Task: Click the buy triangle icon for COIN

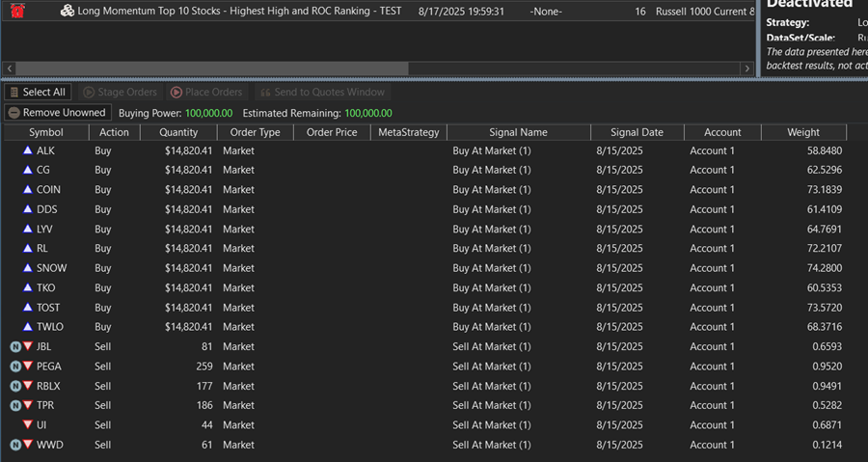Action: click(28, 189)
